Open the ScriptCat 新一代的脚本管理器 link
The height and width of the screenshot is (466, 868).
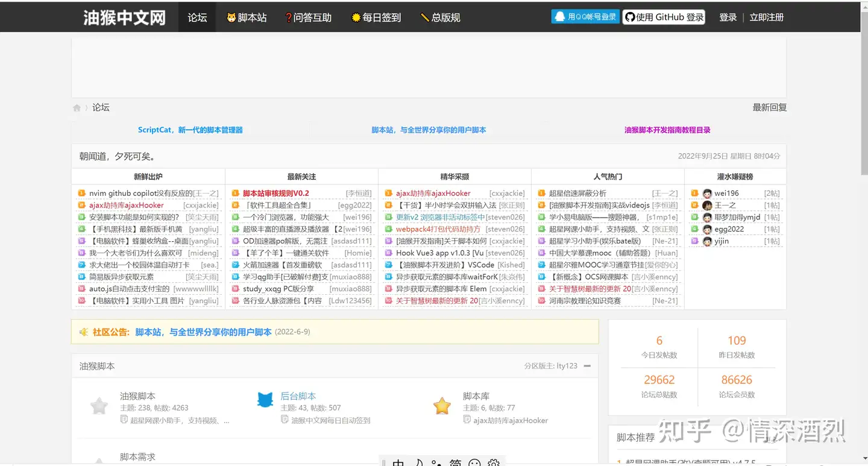tap(190, 130)
